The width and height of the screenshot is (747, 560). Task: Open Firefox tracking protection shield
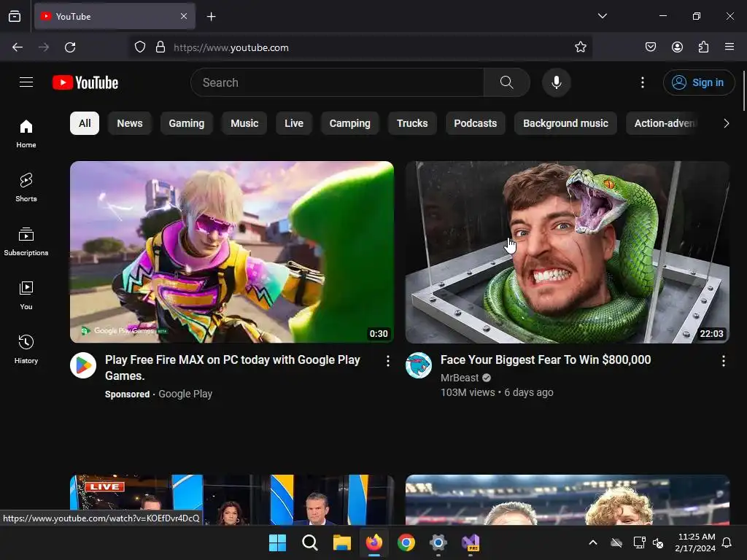(x=139, y=47)
